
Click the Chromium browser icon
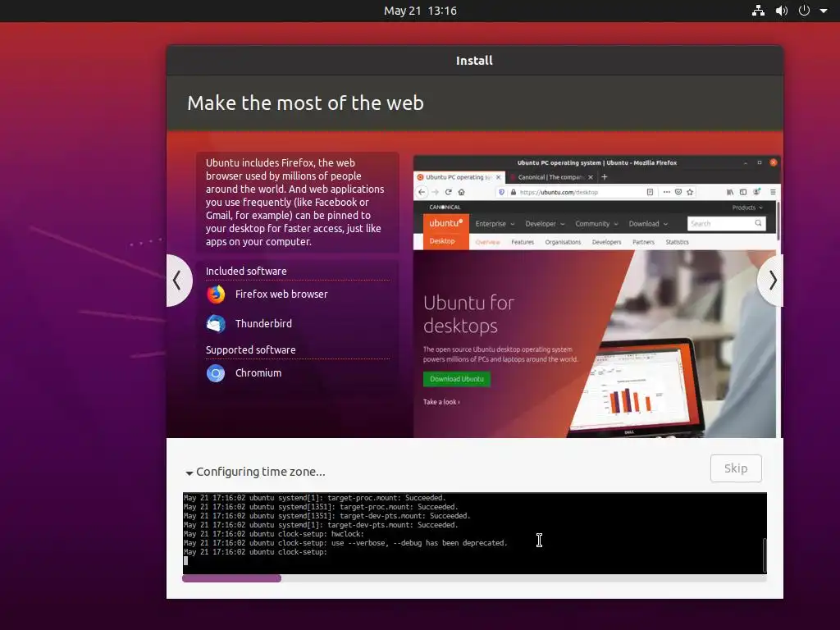[x=216, y=373]
